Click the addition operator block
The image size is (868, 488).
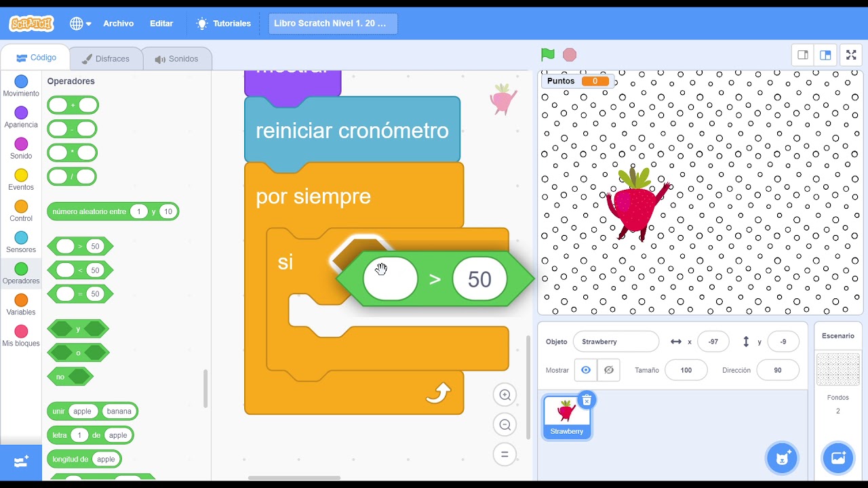point(73,105)
